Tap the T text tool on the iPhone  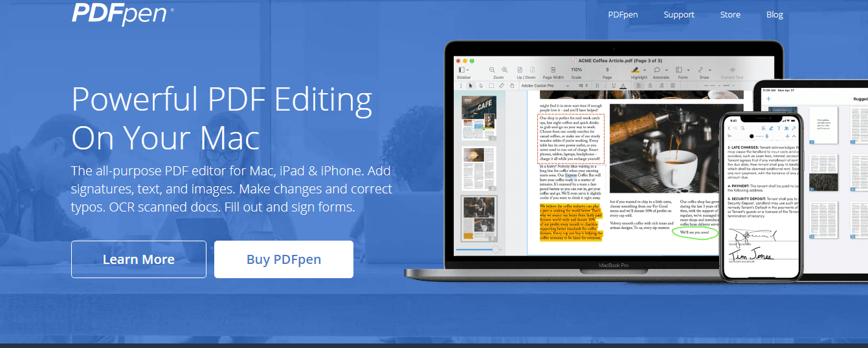[x=779, y=128]
